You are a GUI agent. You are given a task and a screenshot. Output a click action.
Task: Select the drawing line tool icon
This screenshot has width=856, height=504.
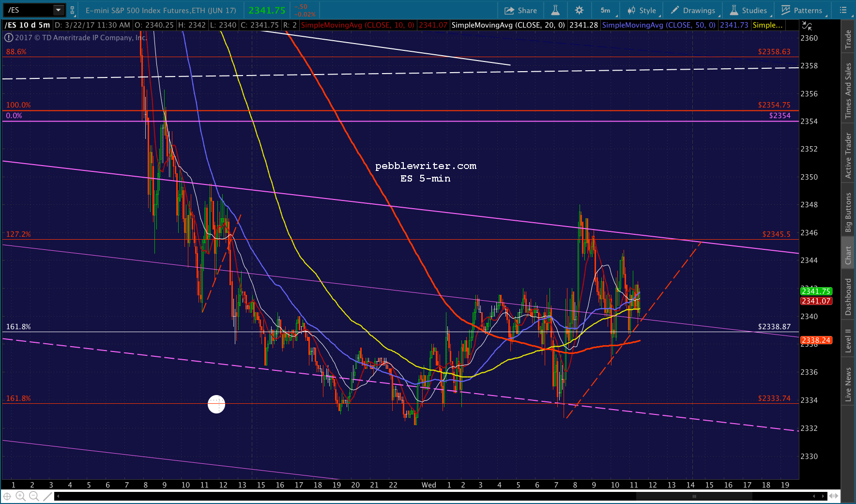tap(47, 496)
